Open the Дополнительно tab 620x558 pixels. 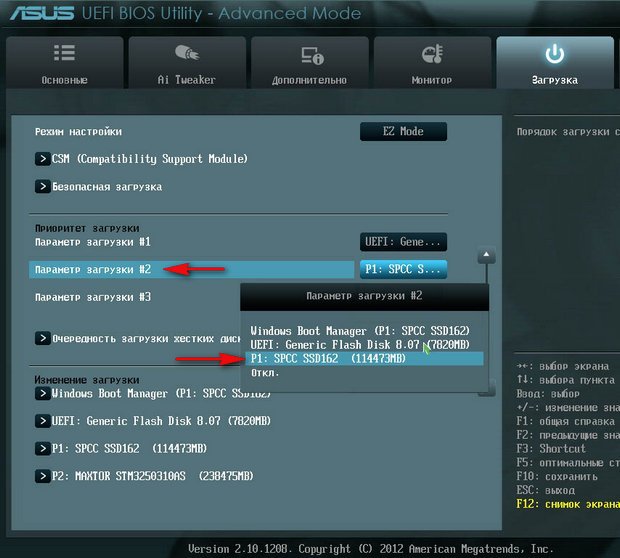coord(310,63)
